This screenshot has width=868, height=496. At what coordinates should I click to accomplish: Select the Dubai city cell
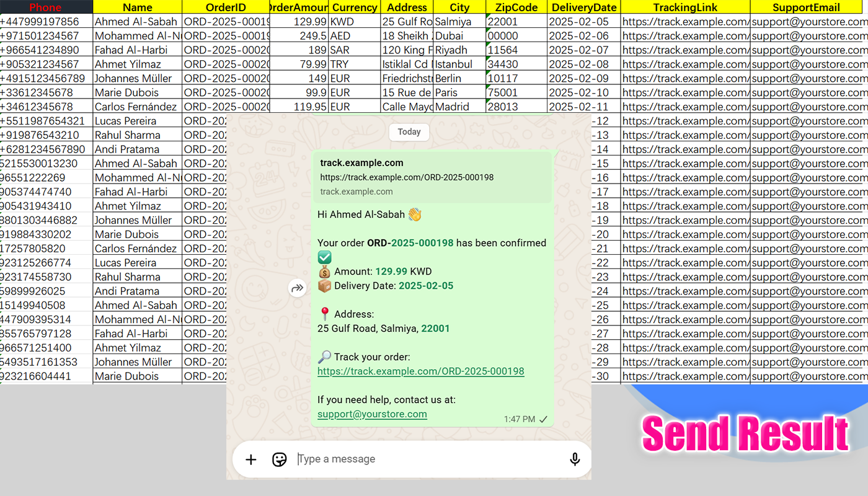[x=459, y=36]
